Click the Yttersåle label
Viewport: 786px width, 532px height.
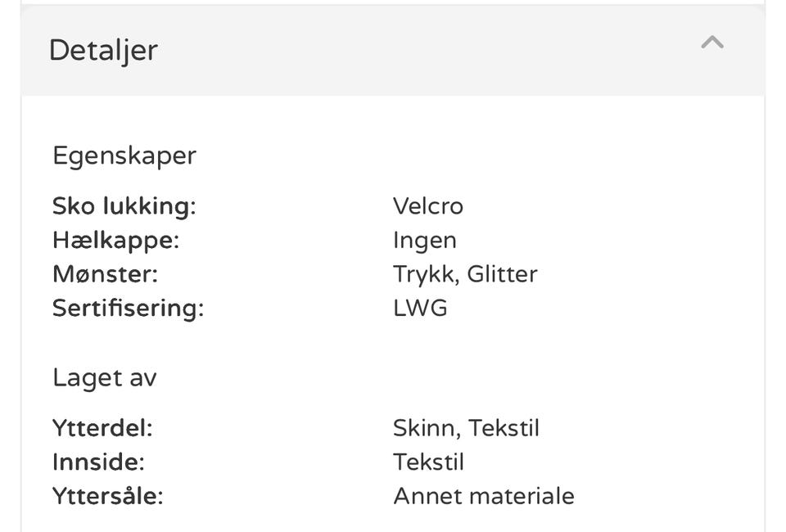pyautogui.click(x=108, y=497)
